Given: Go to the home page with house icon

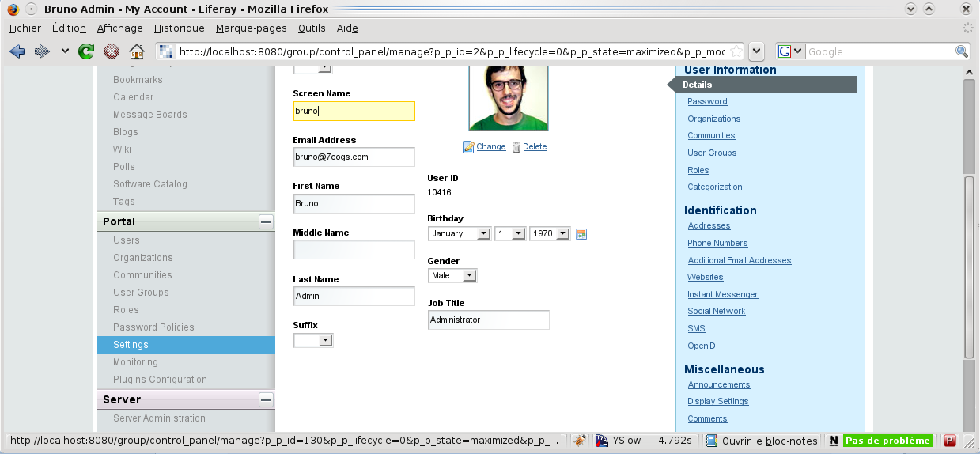Looking at the screenshot, I should [137, 51].
